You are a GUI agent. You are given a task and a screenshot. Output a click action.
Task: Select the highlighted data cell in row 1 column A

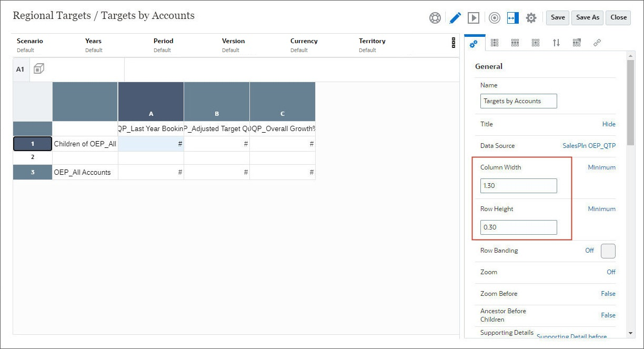(151, 144)
